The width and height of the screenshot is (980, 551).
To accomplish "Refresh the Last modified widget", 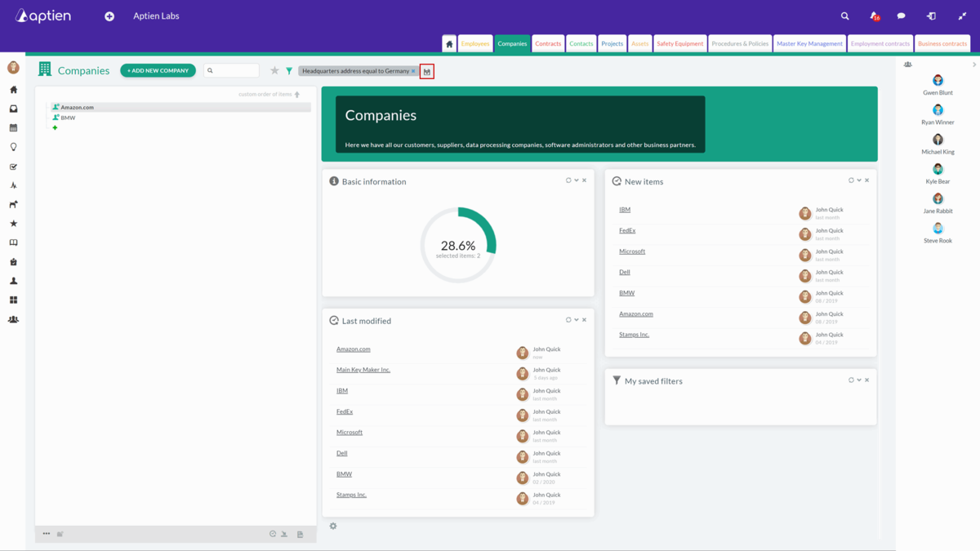I will pyautogui.click(x=568, y=320).
